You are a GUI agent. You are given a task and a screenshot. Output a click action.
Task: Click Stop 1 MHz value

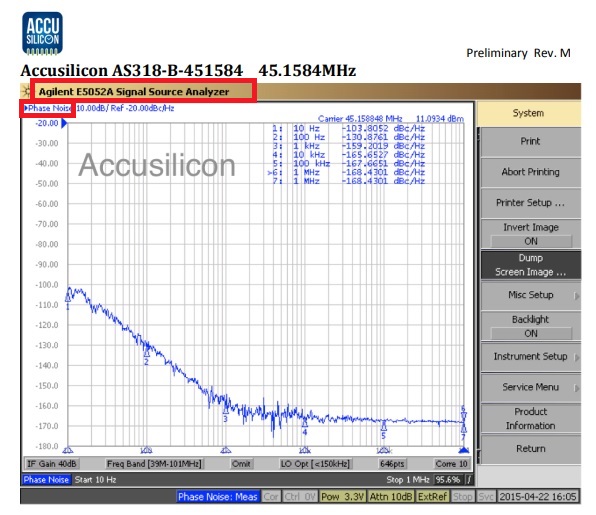408,480
